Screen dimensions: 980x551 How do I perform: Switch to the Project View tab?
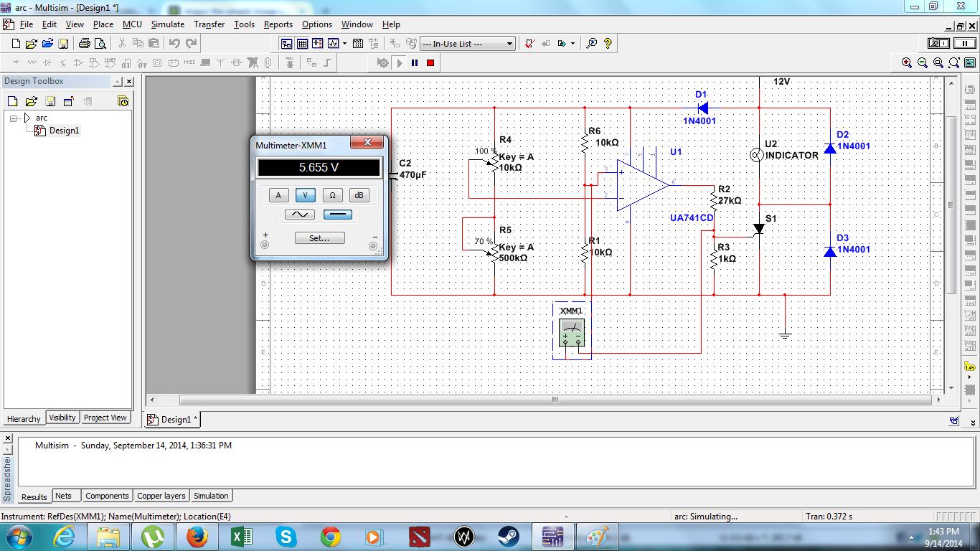coord(105,418)
